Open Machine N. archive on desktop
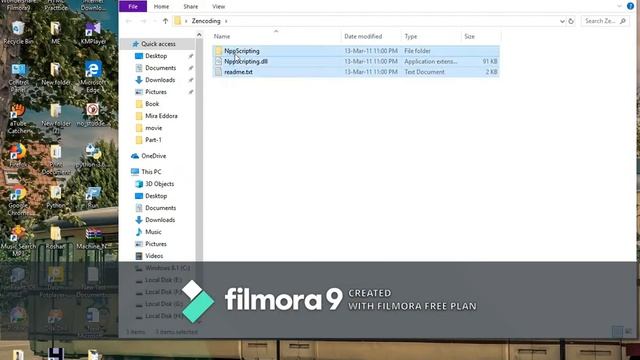Image resolution: width=640 pixels, height=360 pixels. [93, 238]
